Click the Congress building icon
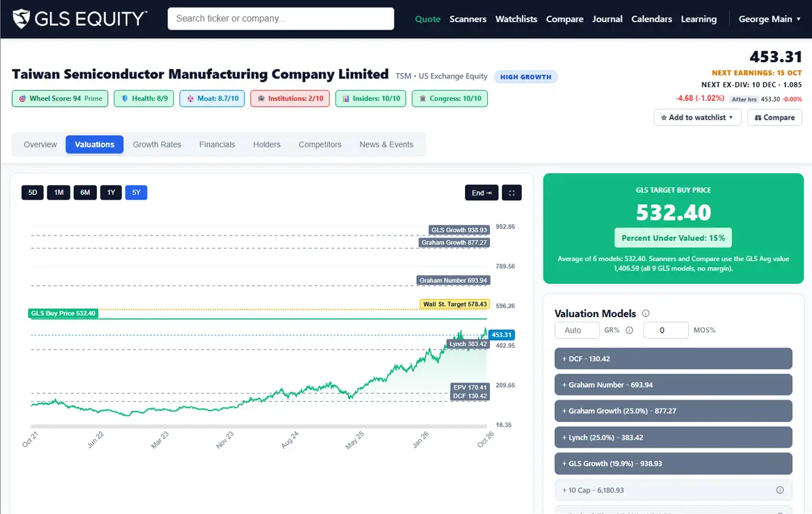This screenshot has width=812, height=514. (423, 99)
